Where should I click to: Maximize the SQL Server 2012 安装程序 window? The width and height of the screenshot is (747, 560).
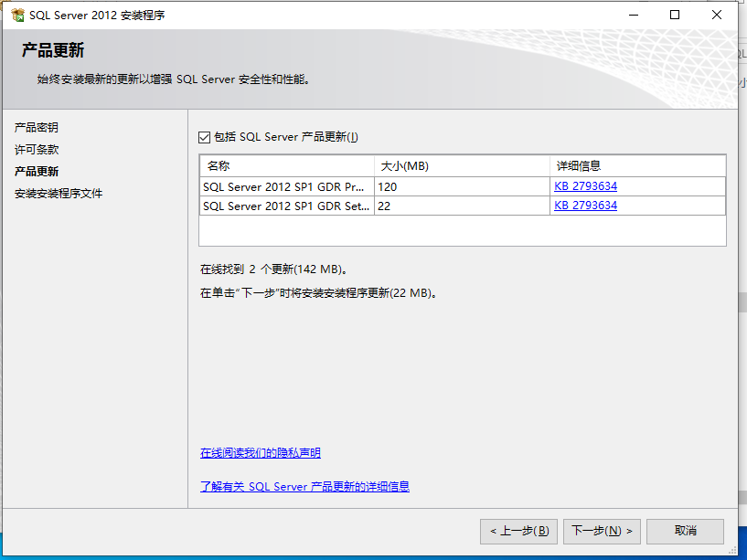[x=675, y=16]
